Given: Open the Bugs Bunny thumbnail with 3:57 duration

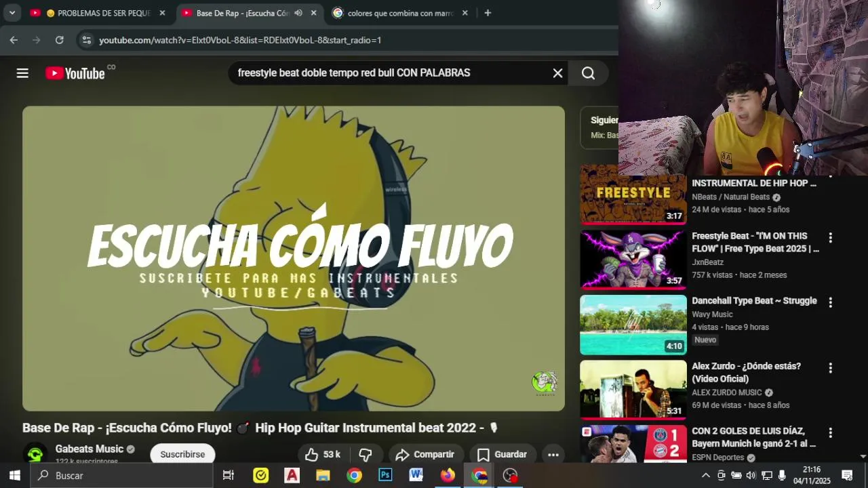Looking at the screenshot, I should tap(633, 260).
